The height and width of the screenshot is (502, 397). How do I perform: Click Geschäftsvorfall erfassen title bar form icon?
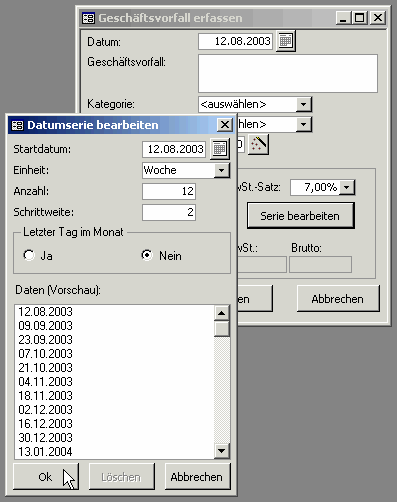(88, 18)
